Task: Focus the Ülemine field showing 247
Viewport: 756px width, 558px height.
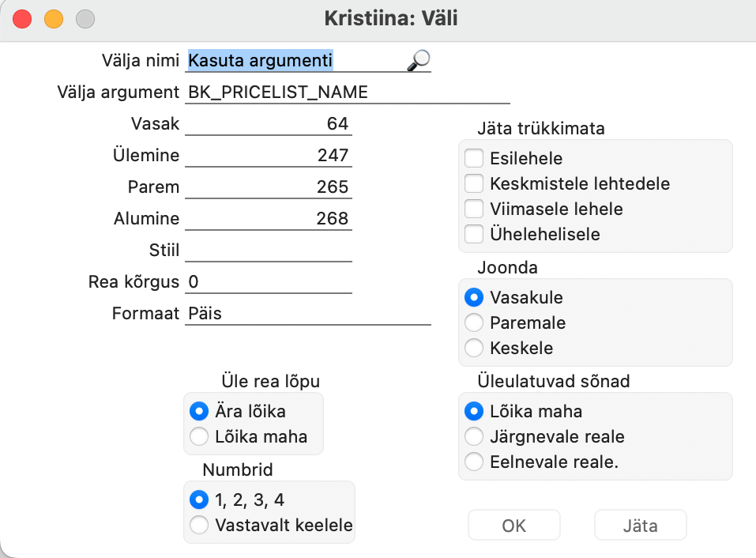Action: 269,155
